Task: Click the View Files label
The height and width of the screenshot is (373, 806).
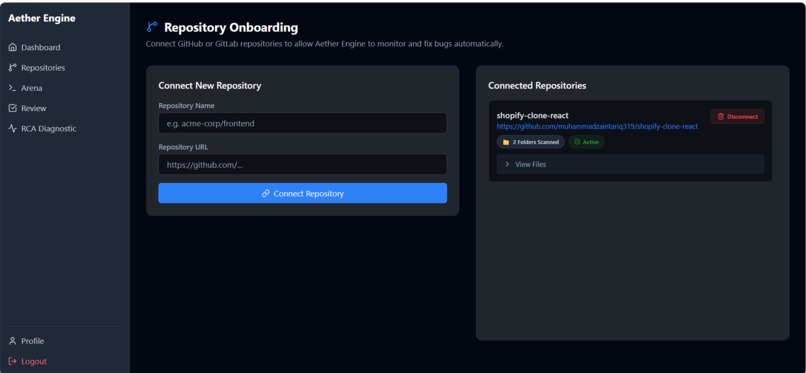Action: click(x=530, y=164)
